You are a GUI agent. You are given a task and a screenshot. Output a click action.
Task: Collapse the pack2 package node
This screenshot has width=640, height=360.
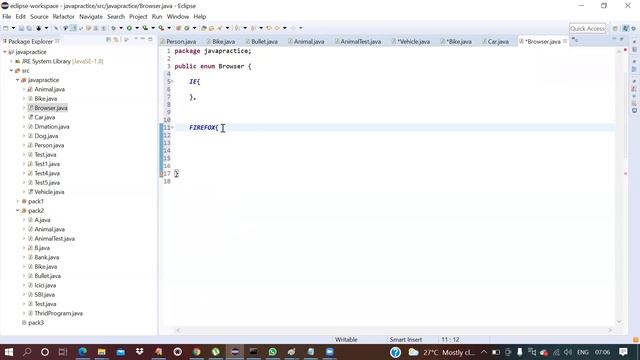pos(18,211)
